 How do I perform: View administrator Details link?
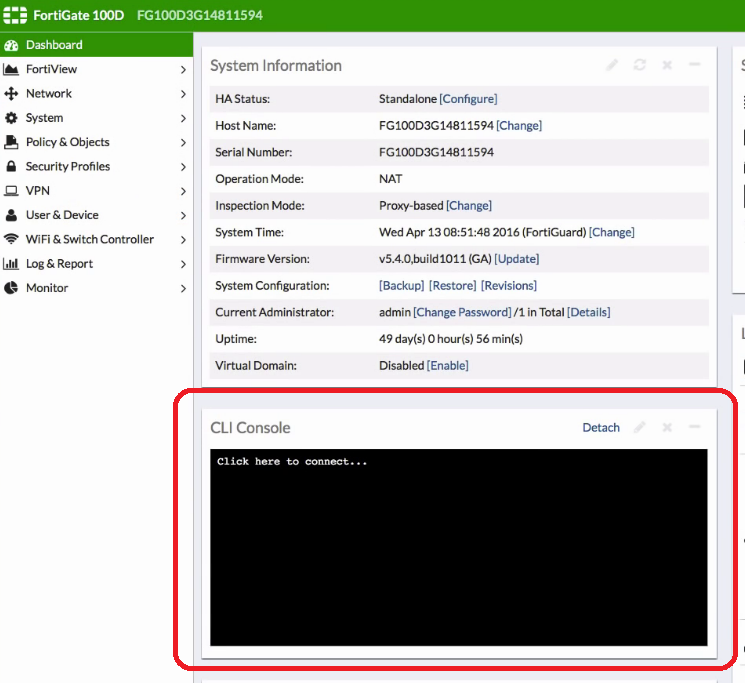pos(589,312)
